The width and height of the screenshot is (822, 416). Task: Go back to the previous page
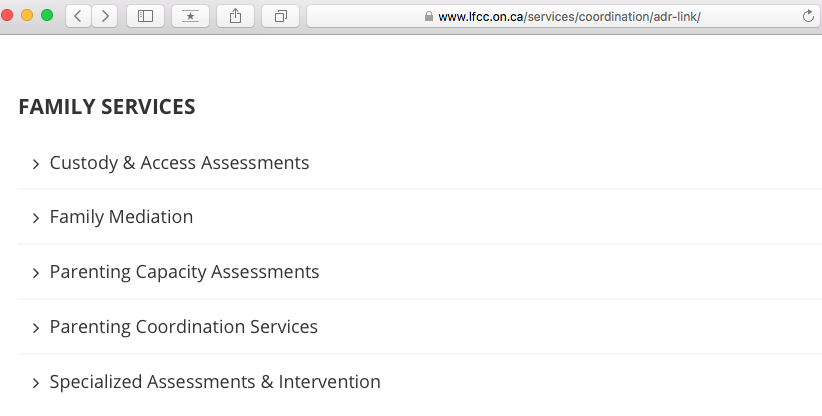(78, 16)
